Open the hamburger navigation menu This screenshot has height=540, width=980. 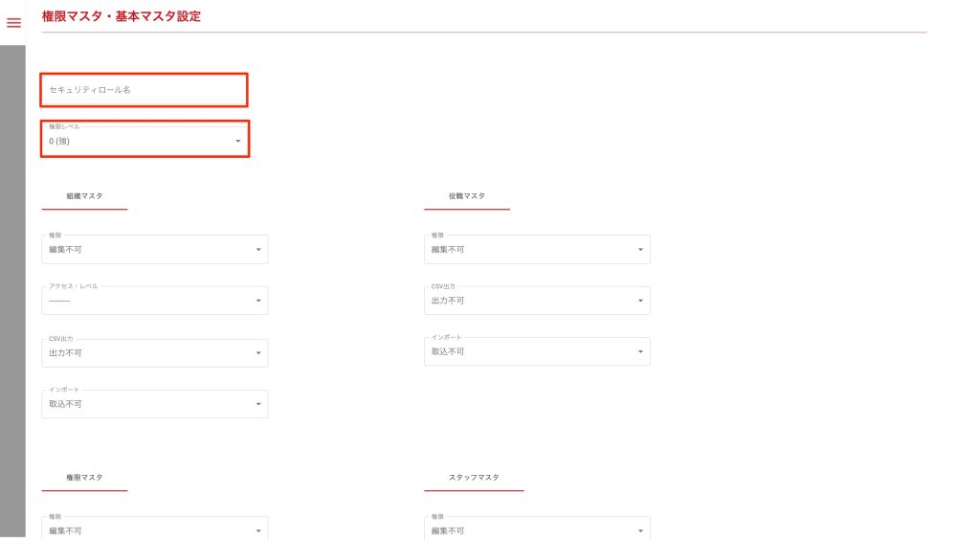pyautogui.click(x=13, y=22)
